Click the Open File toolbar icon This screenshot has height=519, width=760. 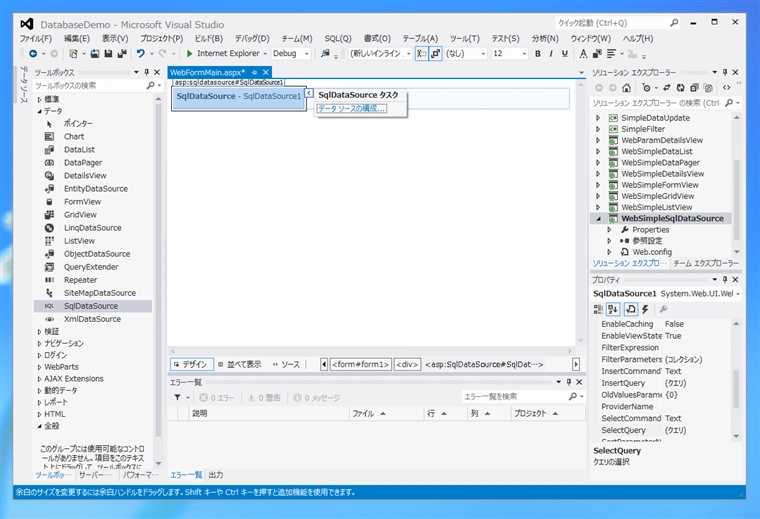(x=95, y=54)
